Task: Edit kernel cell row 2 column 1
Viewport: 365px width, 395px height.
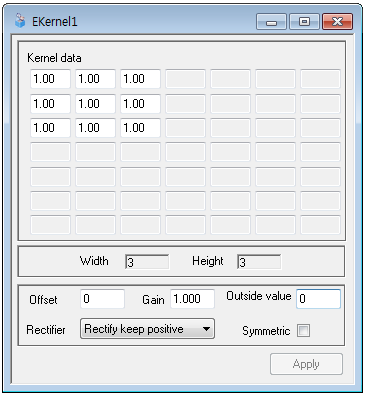Action: pyautogui.click(x=50, y=104)
